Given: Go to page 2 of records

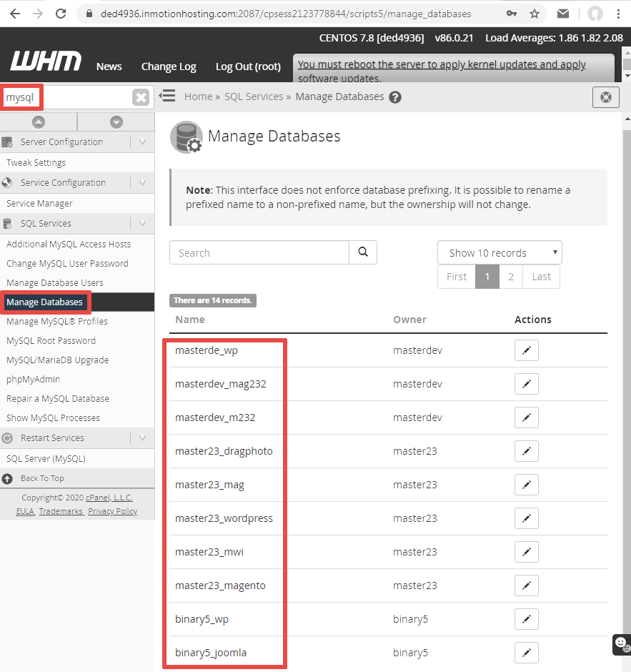Looking at the screenshot, I should [511, 277].
